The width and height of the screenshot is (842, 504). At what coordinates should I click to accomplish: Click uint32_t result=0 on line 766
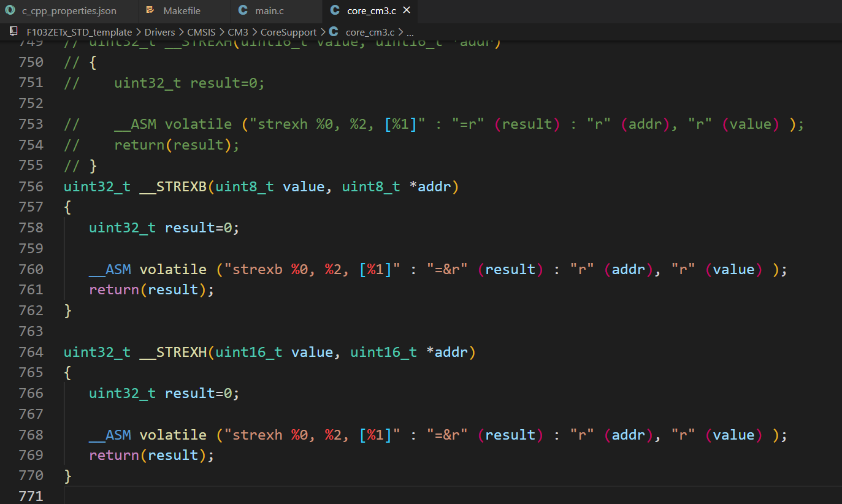(x=161, y=393)
